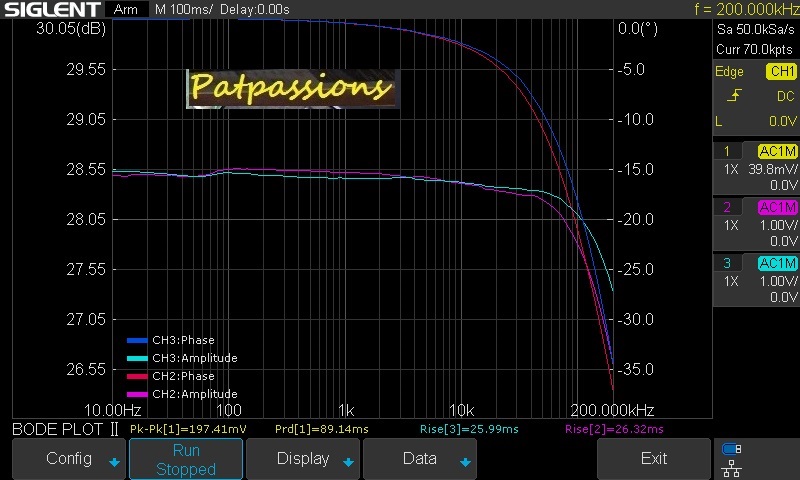
Task: Toggle the channel 2 number label
Action: click(727, 207)
